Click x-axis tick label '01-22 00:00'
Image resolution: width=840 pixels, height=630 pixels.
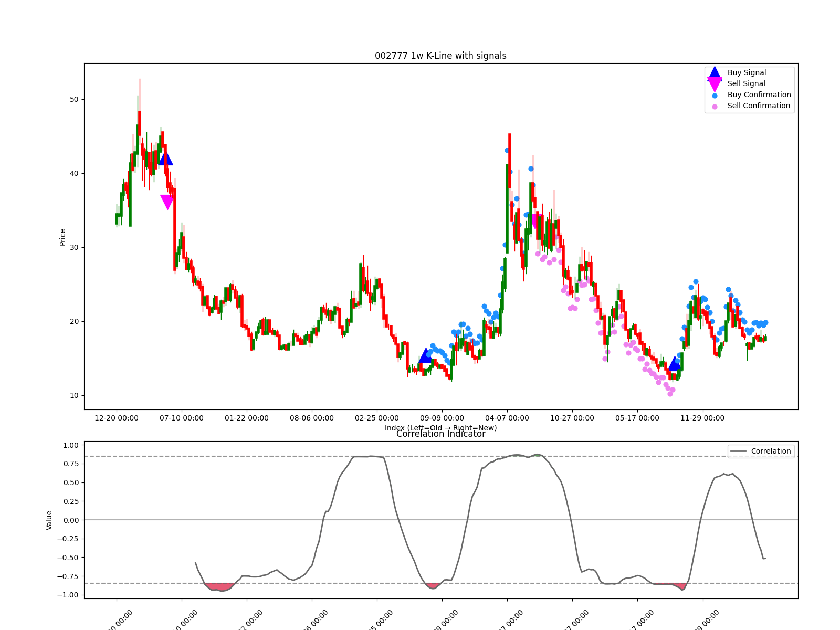(247, 418)
